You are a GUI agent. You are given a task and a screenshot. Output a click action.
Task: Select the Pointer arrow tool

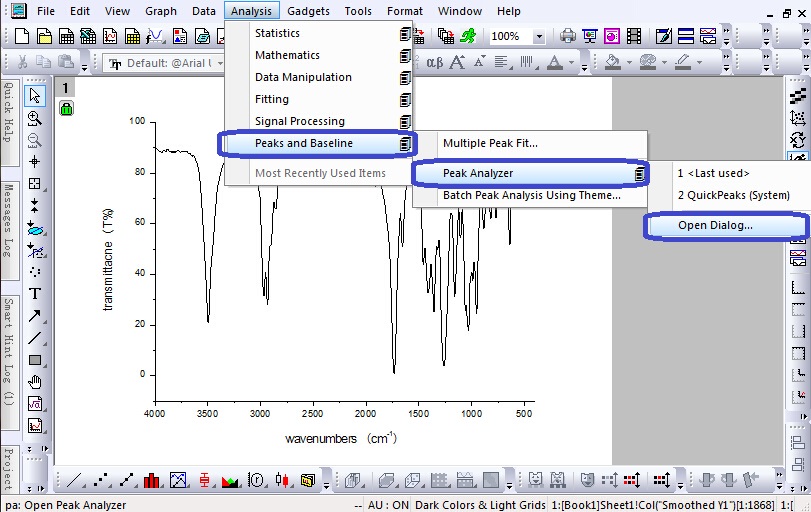(35, 95)
